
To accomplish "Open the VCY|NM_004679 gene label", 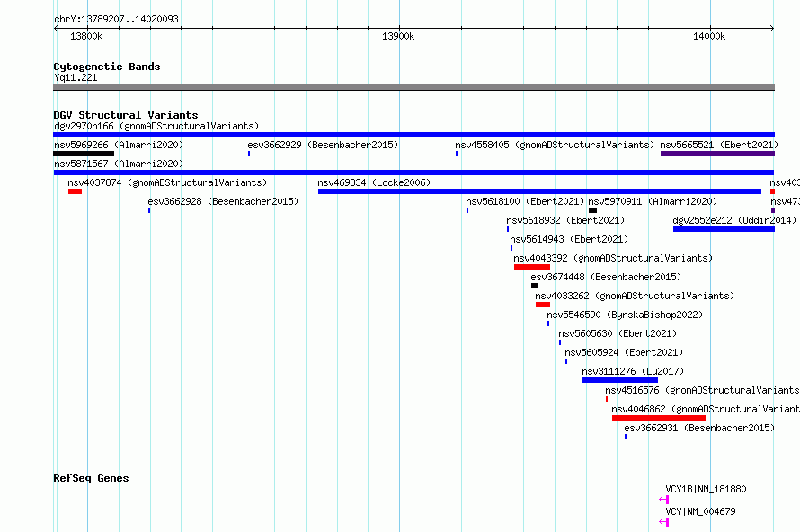I will (x=700, y=511).
